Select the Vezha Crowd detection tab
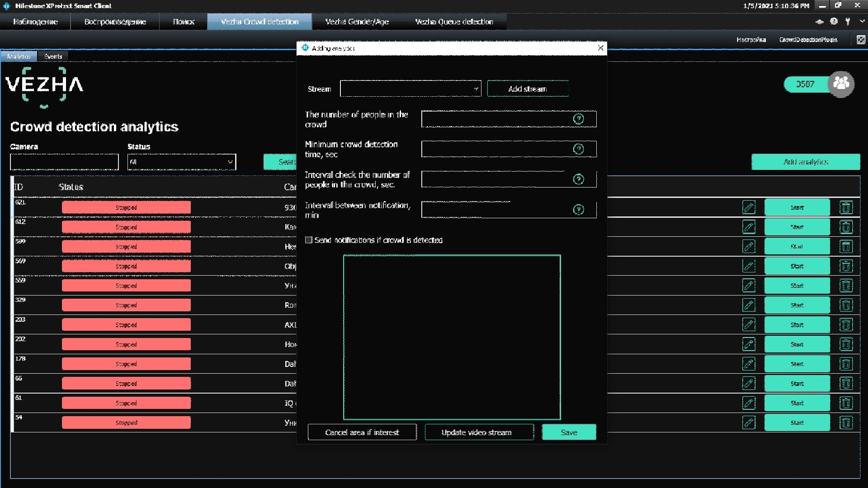 tap(259, 22)
